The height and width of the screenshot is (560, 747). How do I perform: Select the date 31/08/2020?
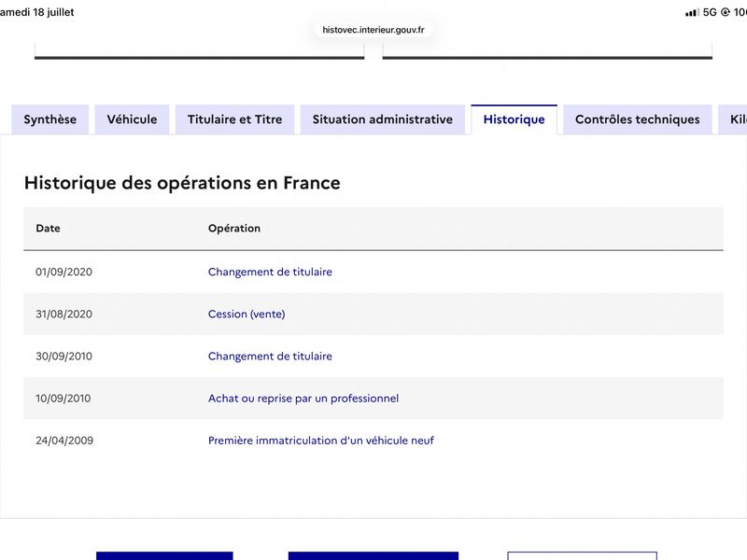[x=63, y=314]
